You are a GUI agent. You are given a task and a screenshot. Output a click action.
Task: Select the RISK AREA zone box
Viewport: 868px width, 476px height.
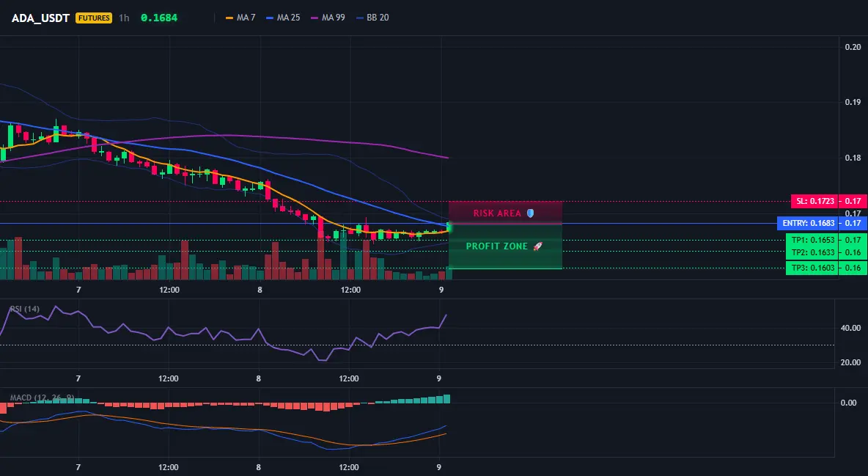[x=505, y=213]
